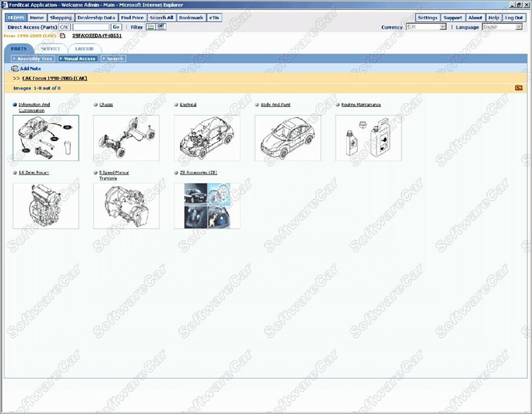Open the 1.6 Zetec Rocam engine picture
Image resolution: width=532 pixels, height=414 pixels.
pyautogui.click(x=45, y=206)
